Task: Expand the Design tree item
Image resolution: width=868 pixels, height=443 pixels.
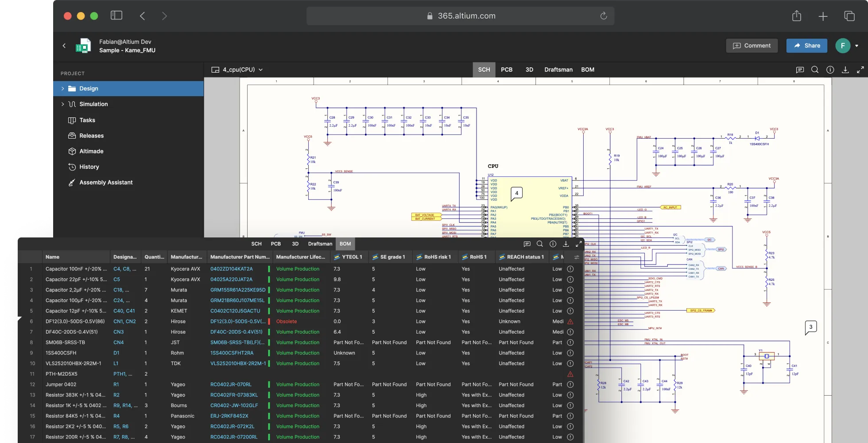Action: pyautogui.click(x=62, y=89)
